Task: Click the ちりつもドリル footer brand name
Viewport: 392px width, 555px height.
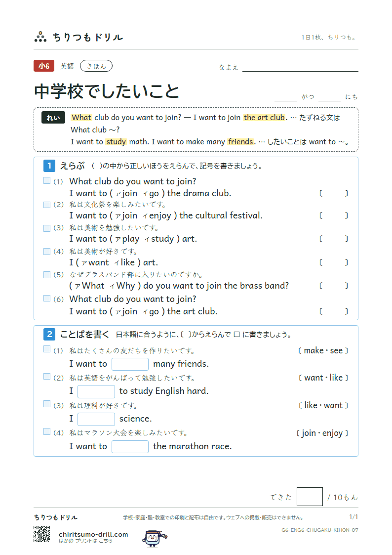Action: 55,517
